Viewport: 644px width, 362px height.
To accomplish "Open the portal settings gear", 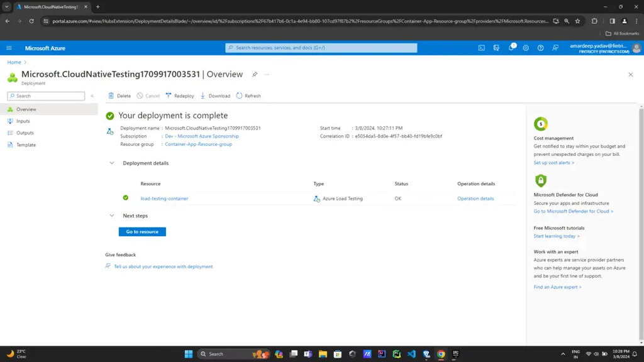I will pyautogui.click(x=526, y=48).
